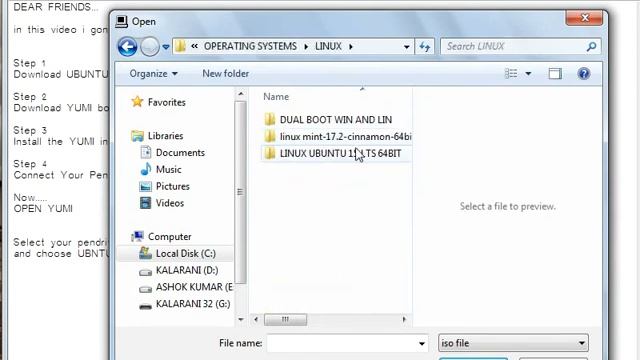
Task: Select the DUAL BOOT WIN AND LIN folder
Action: [x=336, y=120]
